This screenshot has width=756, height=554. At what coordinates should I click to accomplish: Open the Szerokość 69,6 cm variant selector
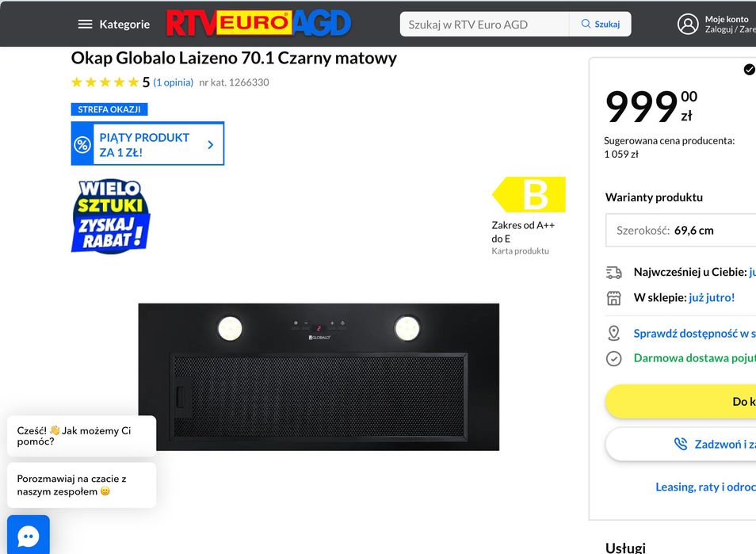pyautogui.click(x=681, y=231)
